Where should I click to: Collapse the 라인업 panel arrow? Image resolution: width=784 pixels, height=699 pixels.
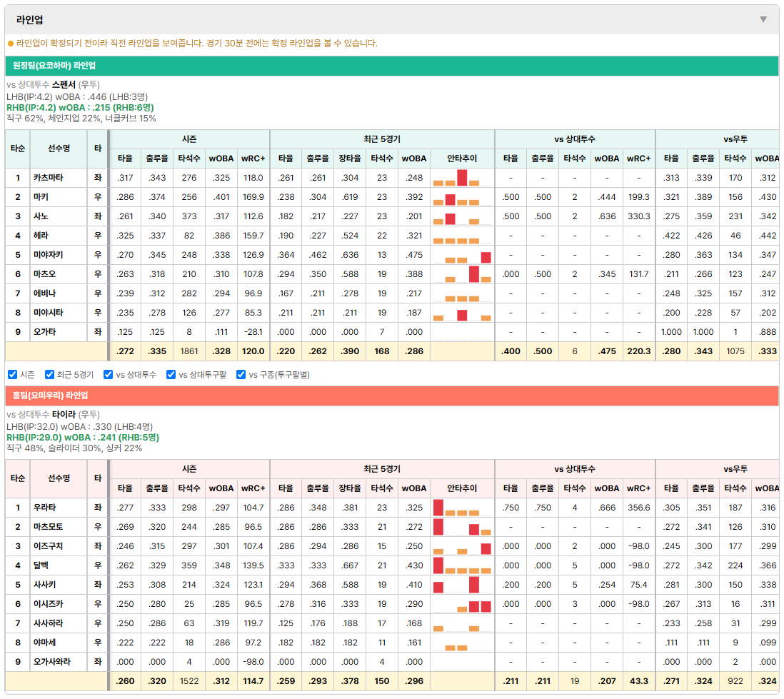point(763,19)
